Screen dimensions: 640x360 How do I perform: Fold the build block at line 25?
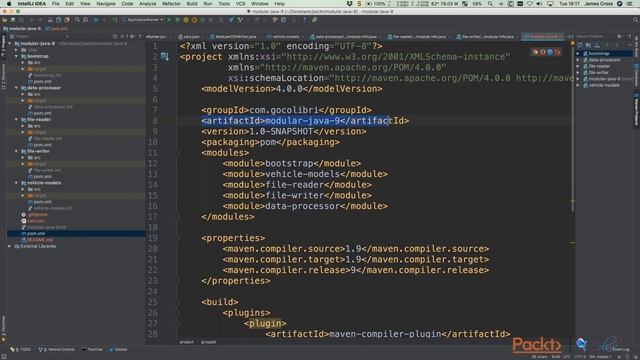click(x=177, y=302)
